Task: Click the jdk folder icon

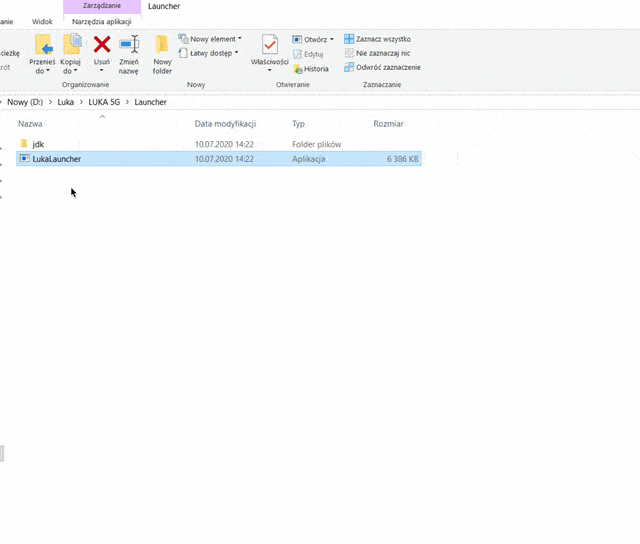Action: click(x=24, y=144)
